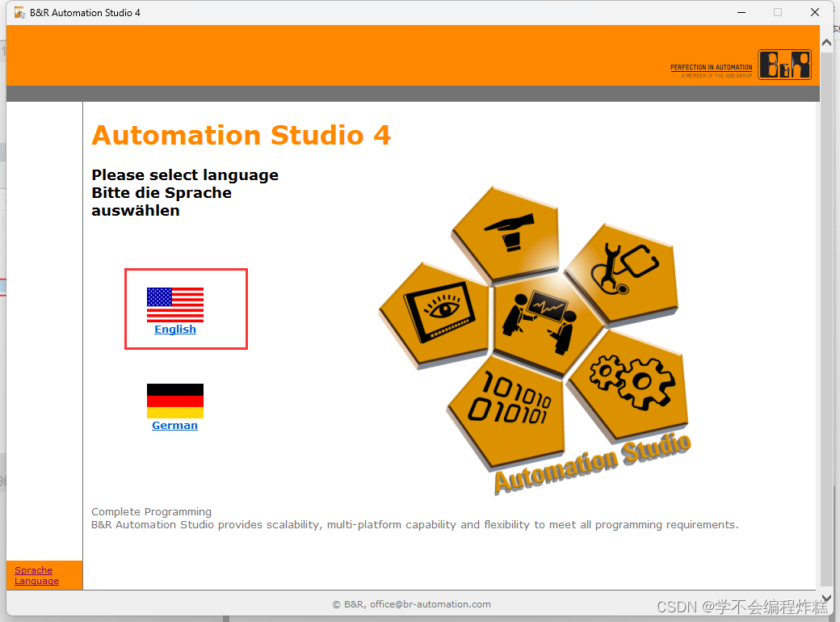Close the B&R Automation Studio window
This screenshot has width=840, height=622.
(x=815, y=12)
